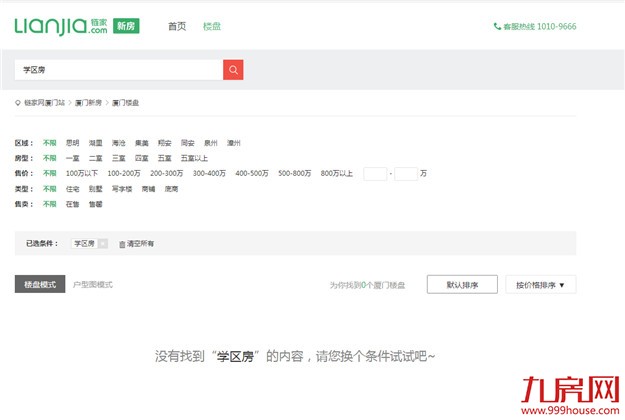625x420 pixels.
Task: Select price range 300-400万
Action: [x=209, y=173]
